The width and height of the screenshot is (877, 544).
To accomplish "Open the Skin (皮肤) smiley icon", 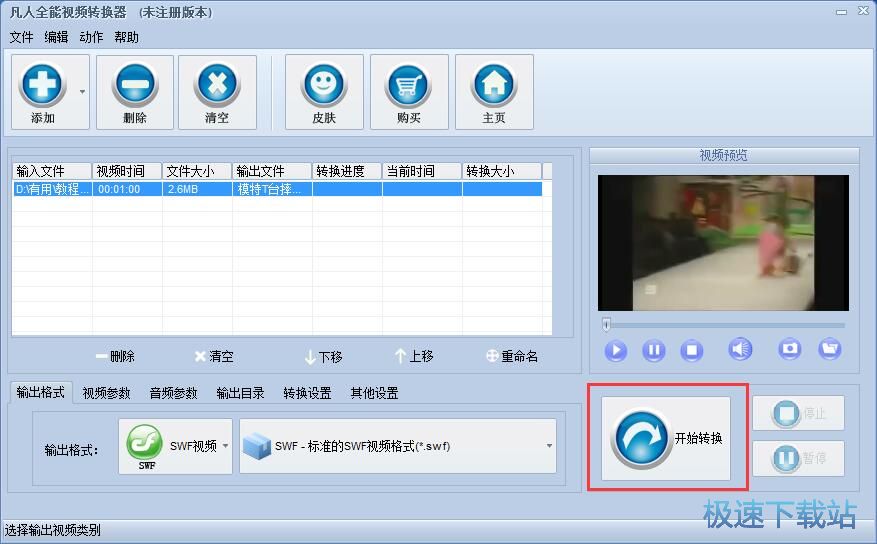I will pyautogui.click(x=324, y=83).
